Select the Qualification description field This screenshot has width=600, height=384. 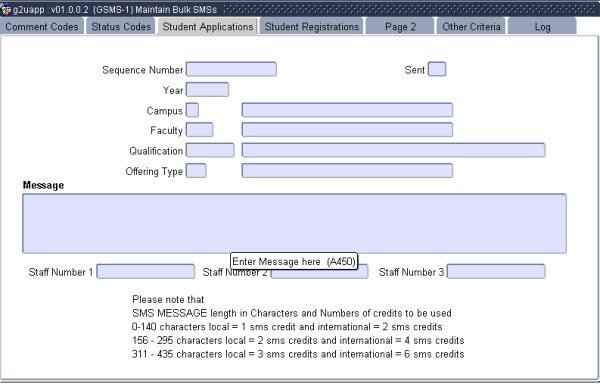(393, 150)
